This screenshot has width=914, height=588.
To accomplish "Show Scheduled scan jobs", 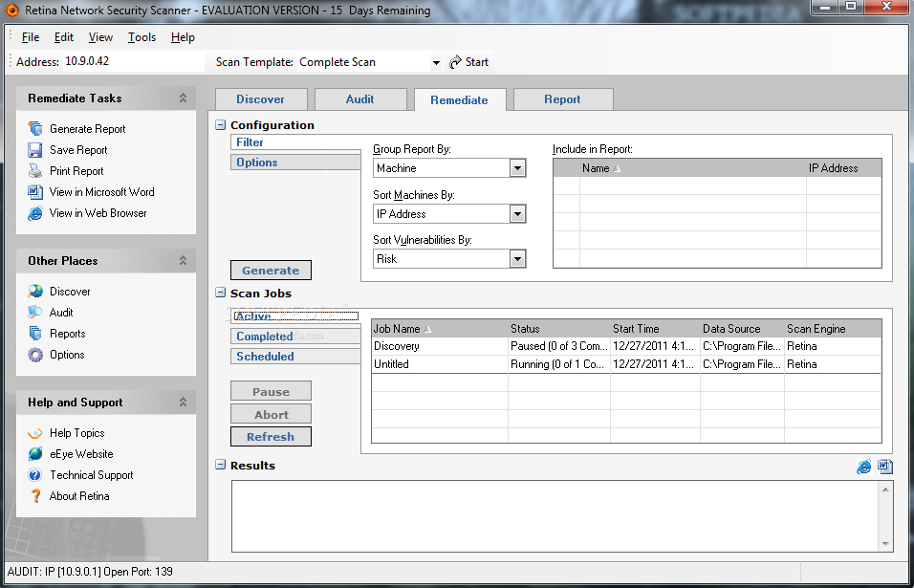I will tap(295, 356).
